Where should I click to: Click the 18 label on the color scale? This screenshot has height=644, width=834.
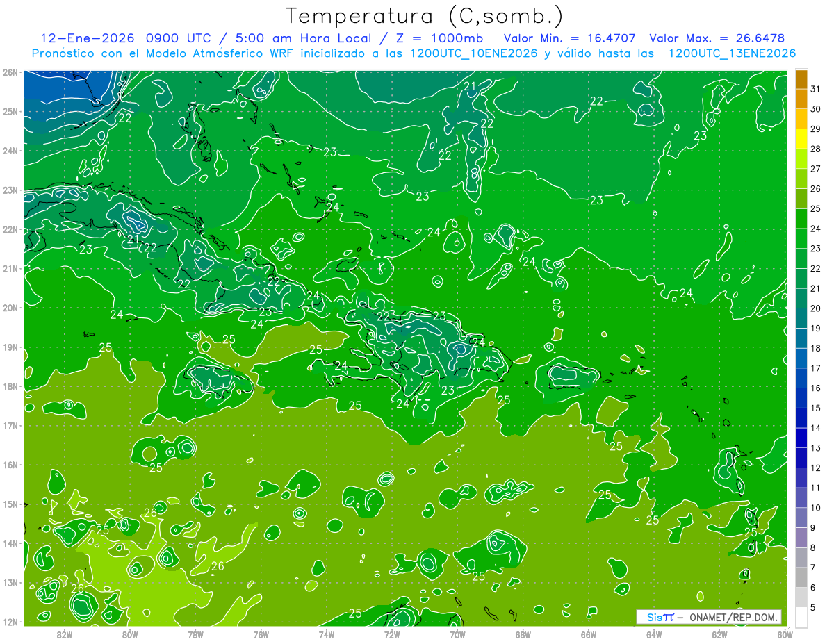click(815, 348)
